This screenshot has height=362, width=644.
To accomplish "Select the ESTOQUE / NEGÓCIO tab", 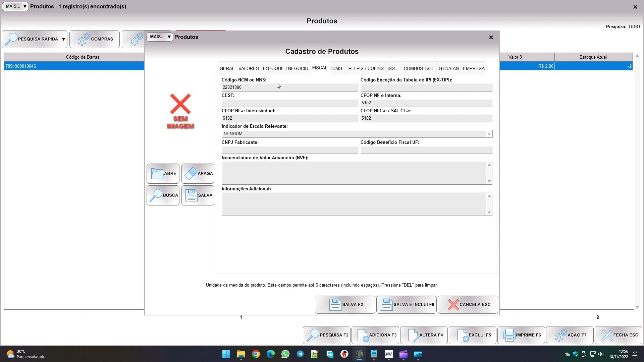I will (285, 68).
